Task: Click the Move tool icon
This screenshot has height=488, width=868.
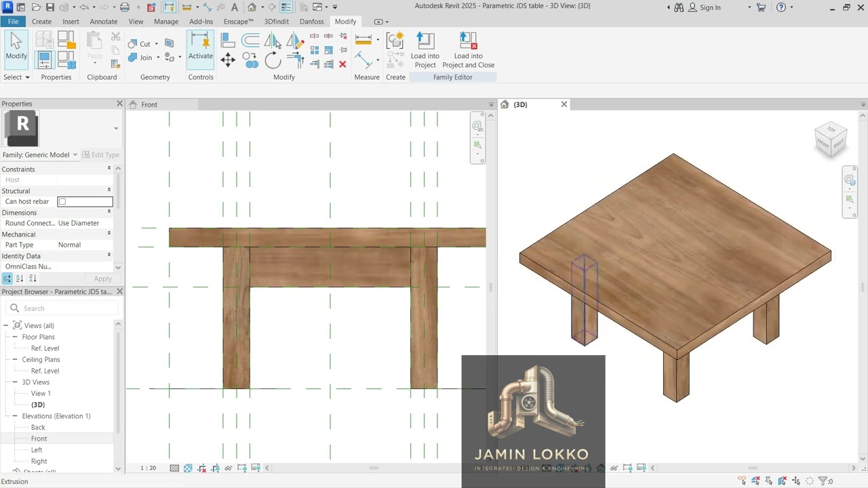Action: tap(228, 60)
